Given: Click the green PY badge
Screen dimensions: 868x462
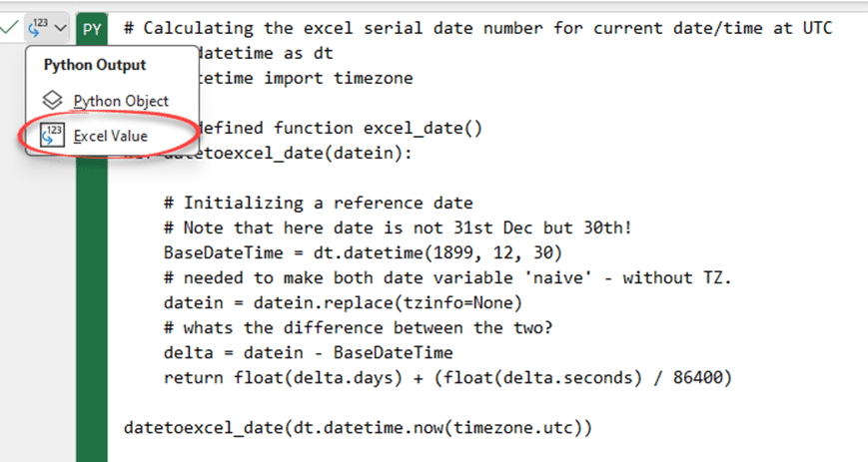Looking at the screenshot, I should coord(92,29).
